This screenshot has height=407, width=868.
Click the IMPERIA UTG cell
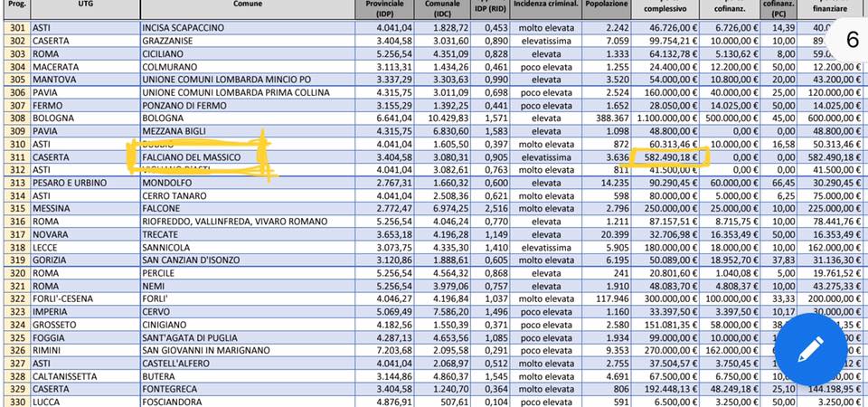[85, 312]
